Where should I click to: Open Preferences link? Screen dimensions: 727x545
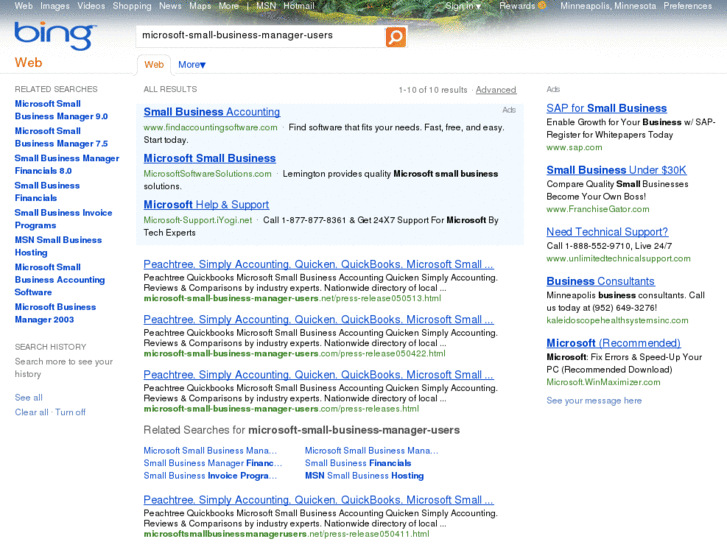pos(687,6)
